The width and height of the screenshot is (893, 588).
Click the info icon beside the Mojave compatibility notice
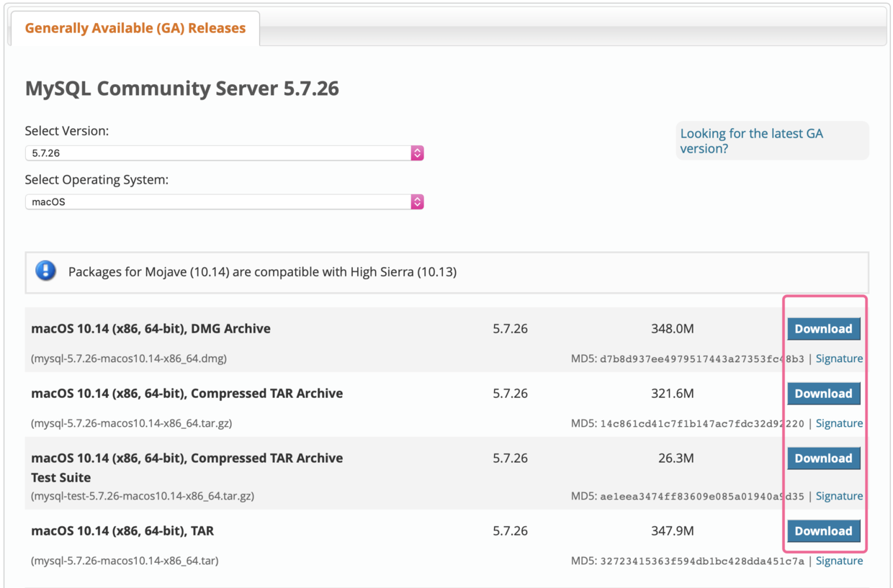tap(45, 271)
